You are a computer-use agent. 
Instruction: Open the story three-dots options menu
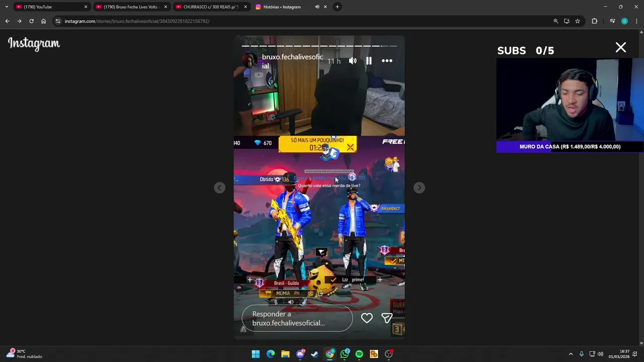coord(387,61)
